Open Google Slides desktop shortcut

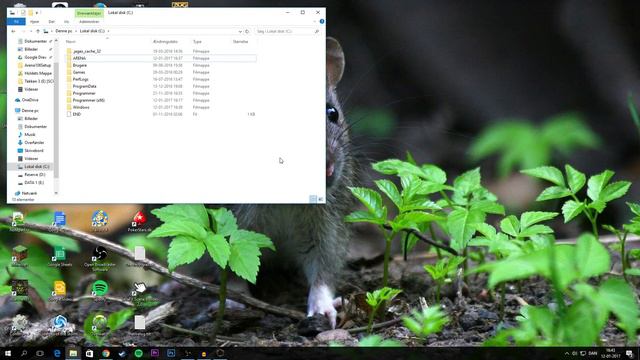point(60,291)
